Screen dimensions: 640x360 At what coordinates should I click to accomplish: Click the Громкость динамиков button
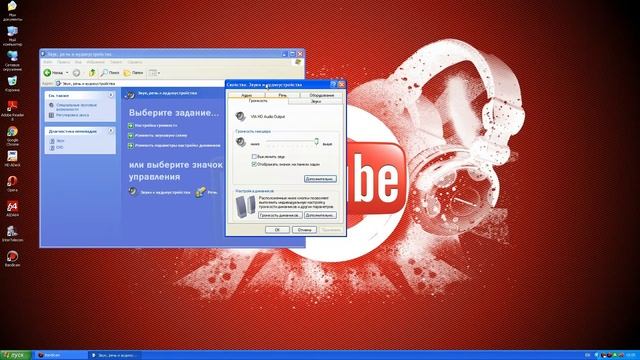click(280, 215)
